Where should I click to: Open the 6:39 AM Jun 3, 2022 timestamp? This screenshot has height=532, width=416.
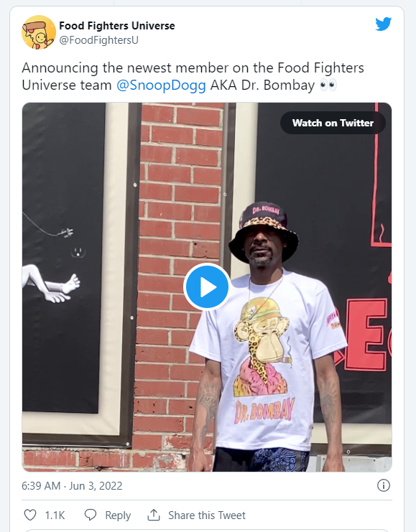(x=72, y=486)
